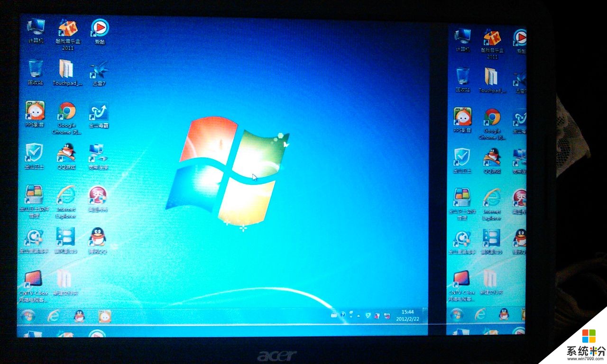Screen dimensions: 607x364
Task: Select the red play-button video shortcut on main desktop
Action: [x=100, y=31]
